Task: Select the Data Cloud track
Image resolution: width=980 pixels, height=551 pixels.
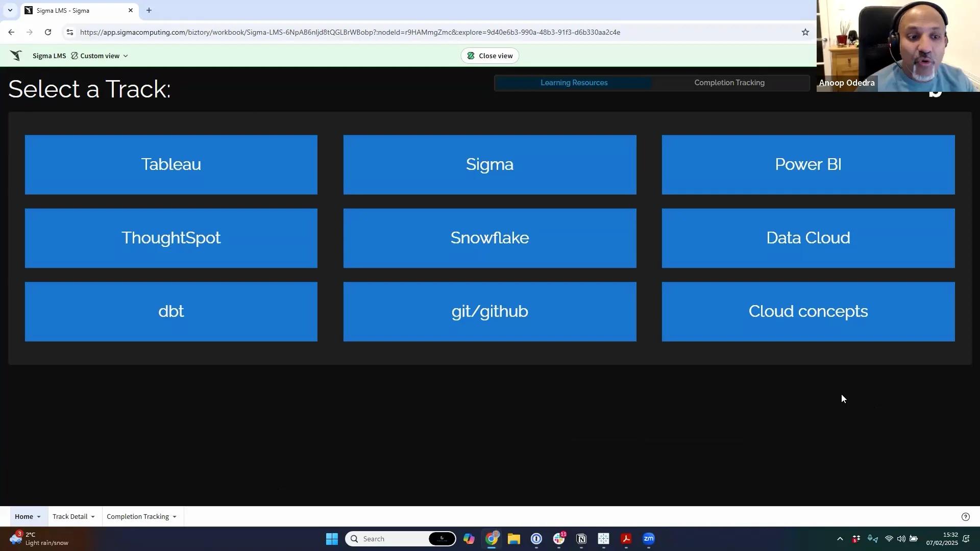Action: click(x=808, y=238)
